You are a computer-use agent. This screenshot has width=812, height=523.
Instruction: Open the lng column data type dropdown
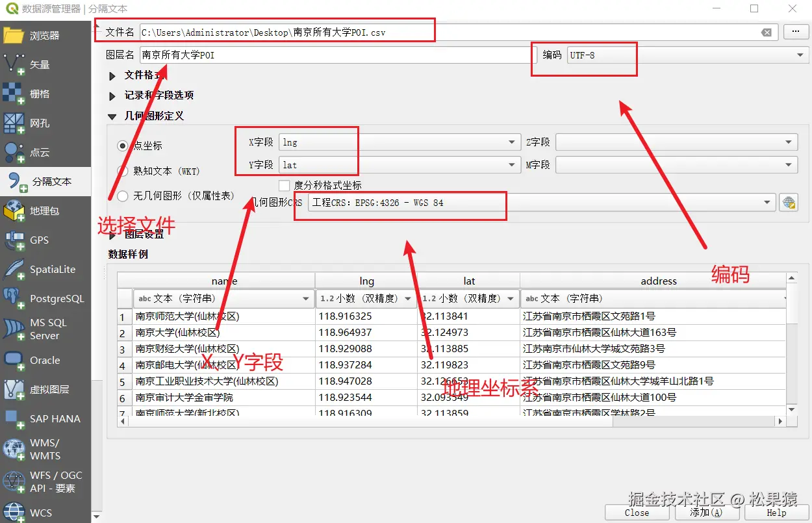point(366,299)
